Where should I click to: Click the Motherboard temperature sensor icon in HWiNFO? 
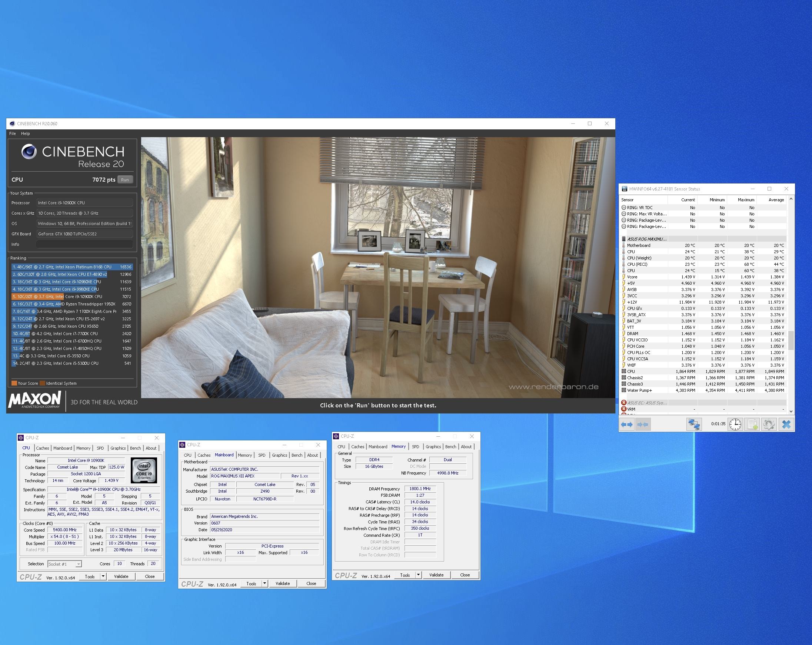pos(624,245)
